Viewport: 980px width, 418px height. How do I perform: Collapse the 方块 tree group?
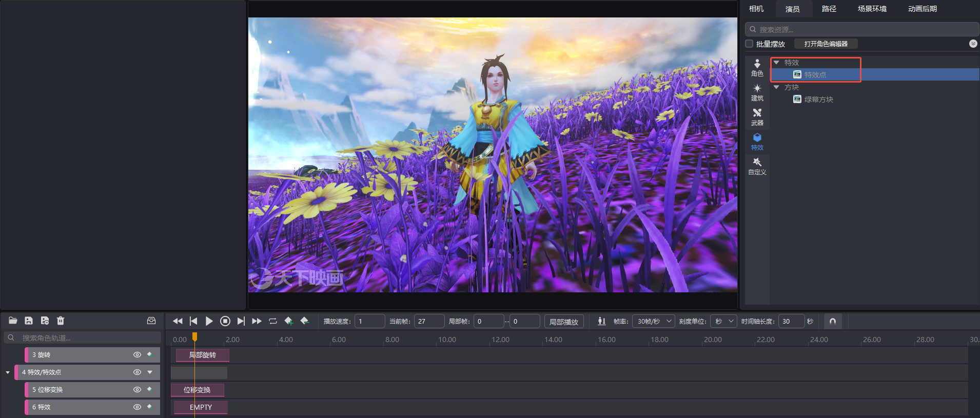(776, 87)
